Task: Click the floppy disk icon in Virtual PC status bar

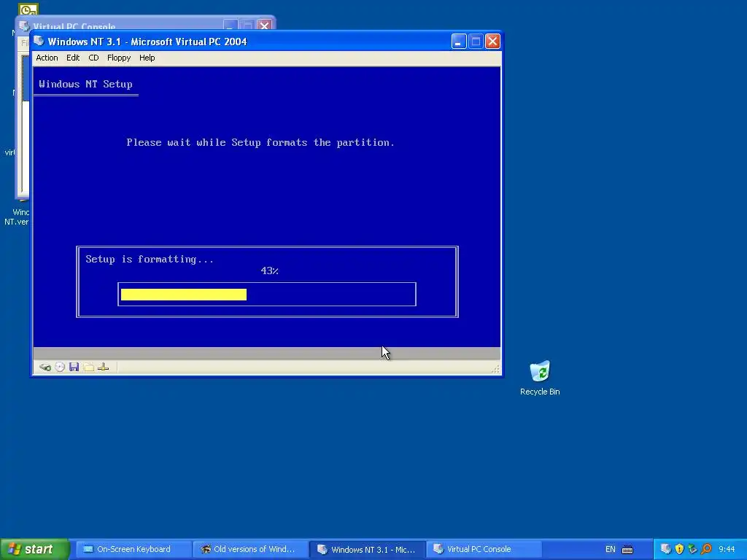Action: (74, 367)
